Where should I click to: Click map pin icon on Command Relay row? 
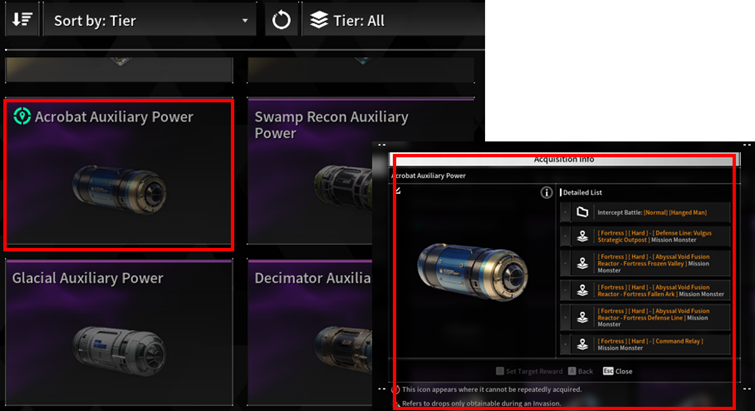coord(582,344)
